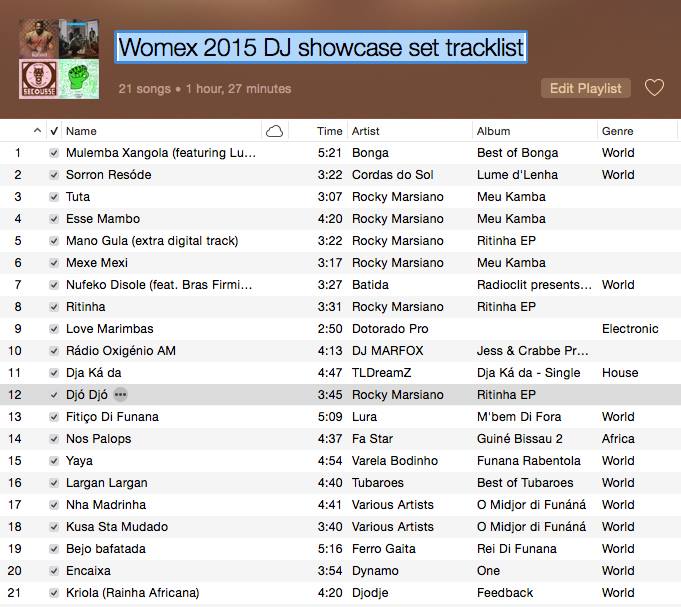Click the artist Cordas do Sol
The height and width of the screenshot is (607, 681).
coord(392,175)
